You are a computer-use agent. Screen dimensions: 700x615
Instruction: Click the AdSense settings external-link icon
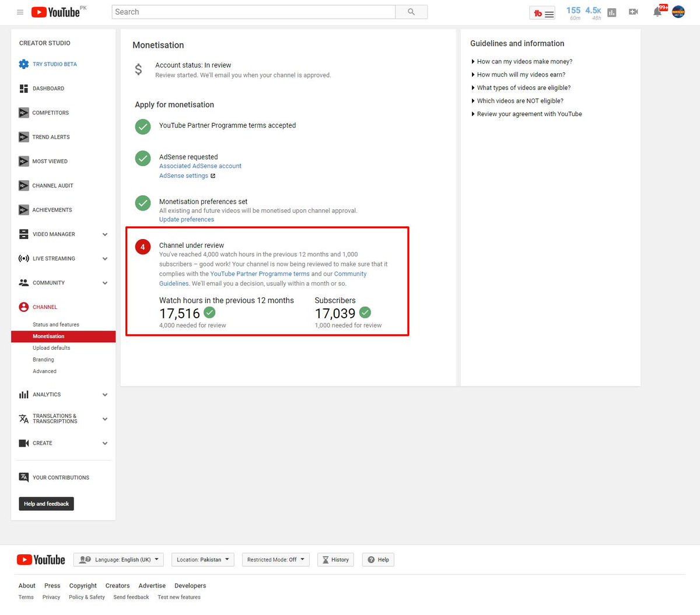click(213, 176)
